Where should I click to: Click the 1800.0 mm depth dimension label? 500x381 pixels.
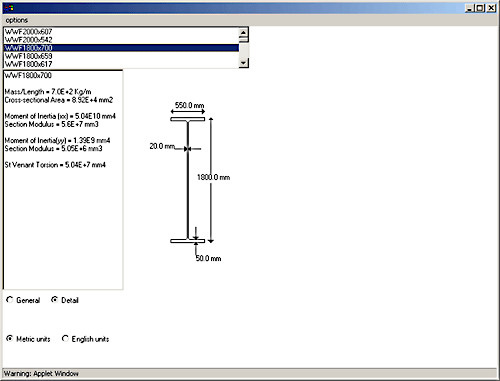click(213, 177)
